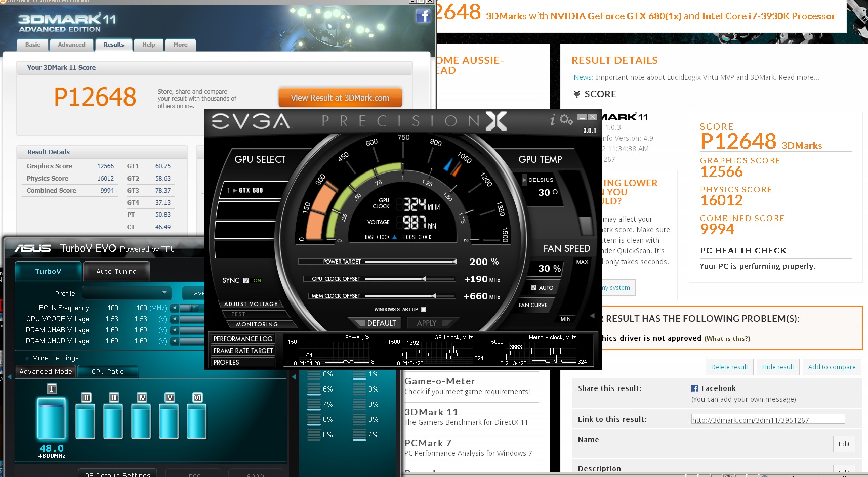Click CPU VCORE Voltage decrease arrow

pyautogui.click(x=174, y=319)
